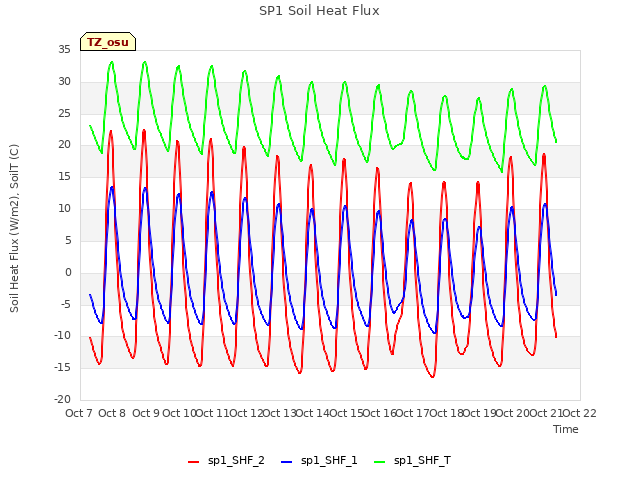Viewport: 640px width, 480px height.
Task: Click the green sp1_SHF_T legend swatch
Action: click(x=380, y=462)
